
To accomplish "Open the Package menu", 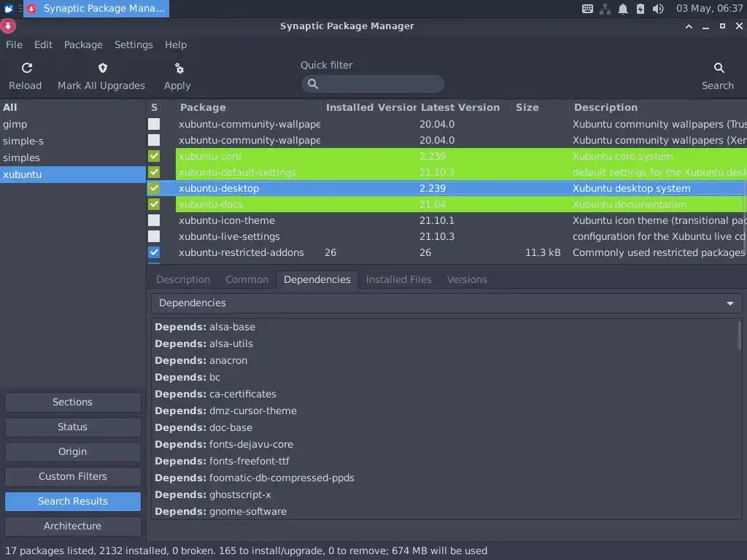I will coord(83,44).
